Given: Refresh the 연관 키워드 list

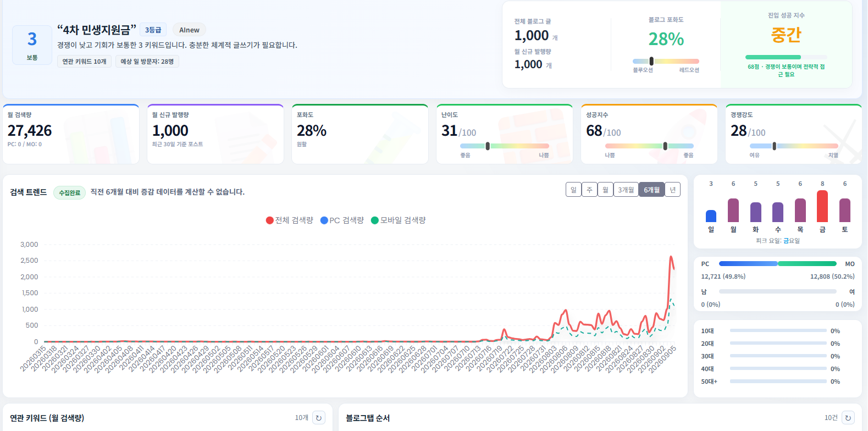Looking at the screenshot, I should tap(319, 418).
